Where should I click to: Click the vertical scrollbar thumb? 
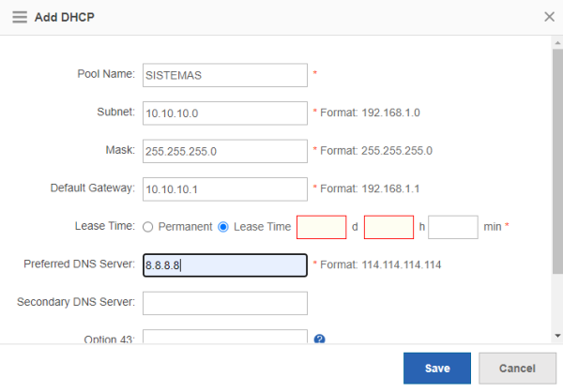pos(557,161)
